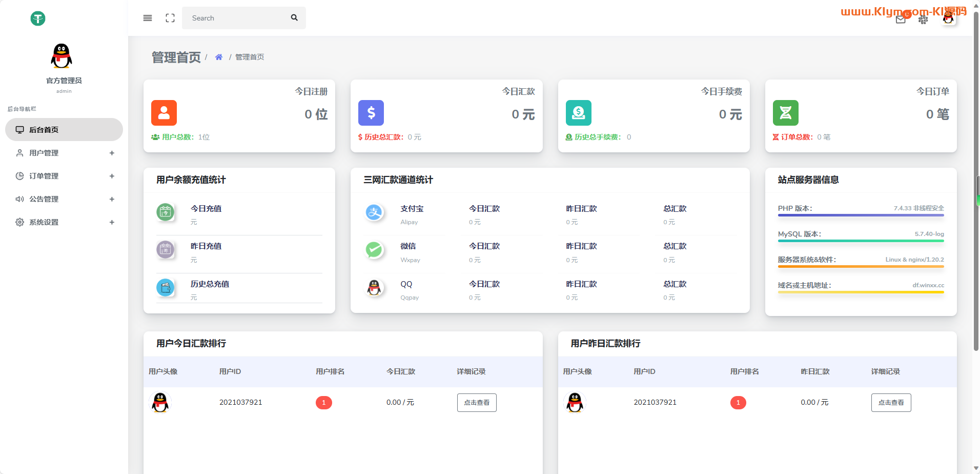The image size is (980, 474).
Task: Click 点击查看 in yesterday's remittance ranking
Action: (x=891, y=403)
